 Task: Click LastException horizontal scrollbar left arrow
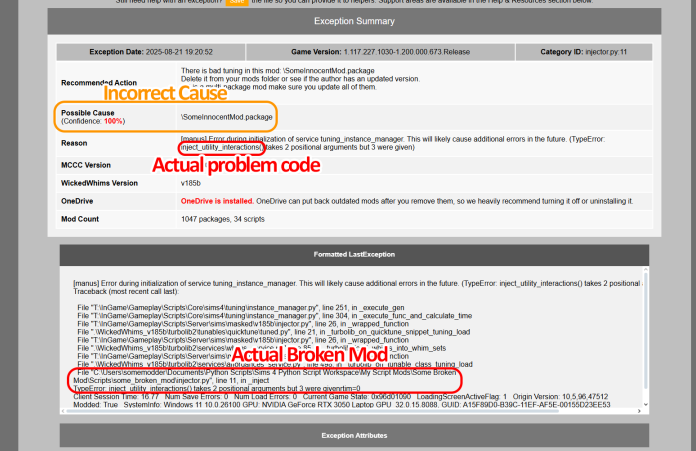pyautogui.click(x=63, y=411)
